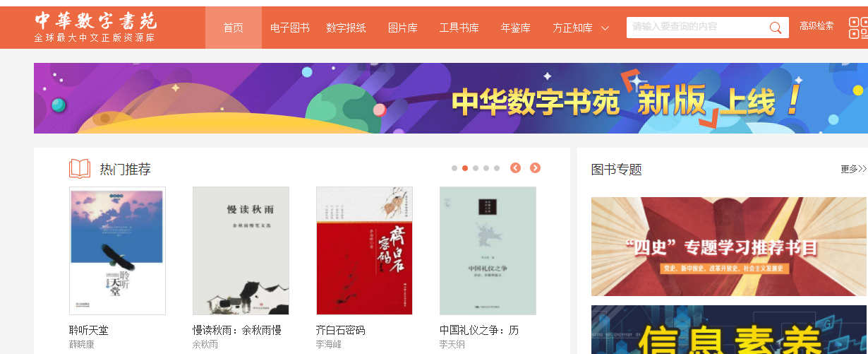This screenshot has width=868, height=354.
Task: Select the third carousel page dot
Action: click(476, 168)
